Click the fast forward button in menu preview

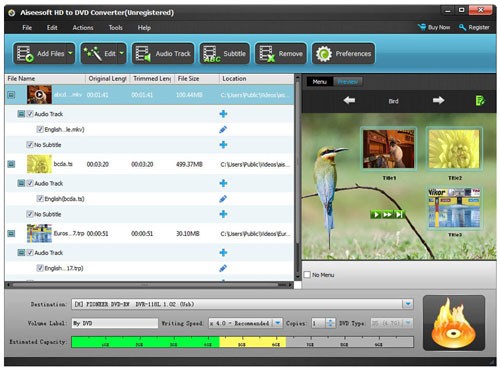click(387, 214)
